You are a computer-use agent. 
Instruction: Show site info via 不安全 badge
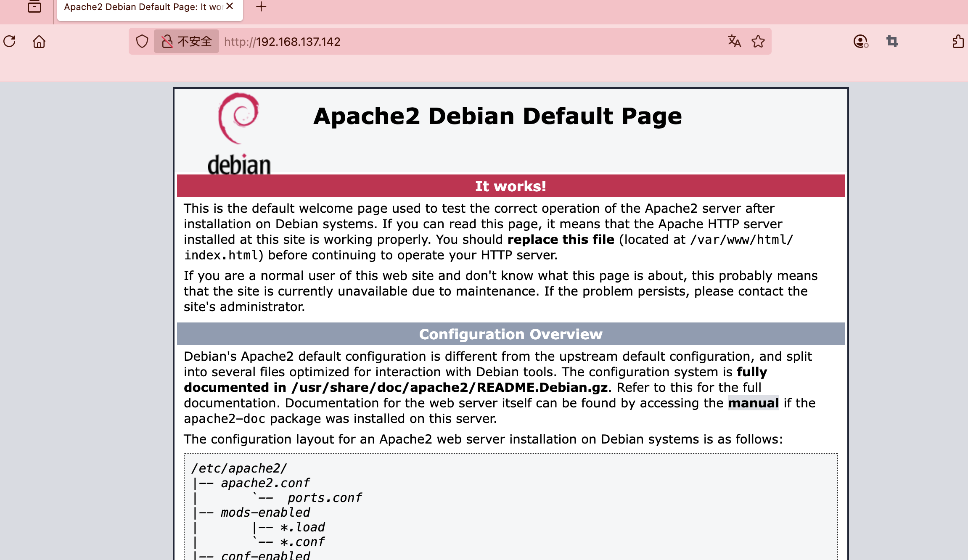click(x=187, y=41)
